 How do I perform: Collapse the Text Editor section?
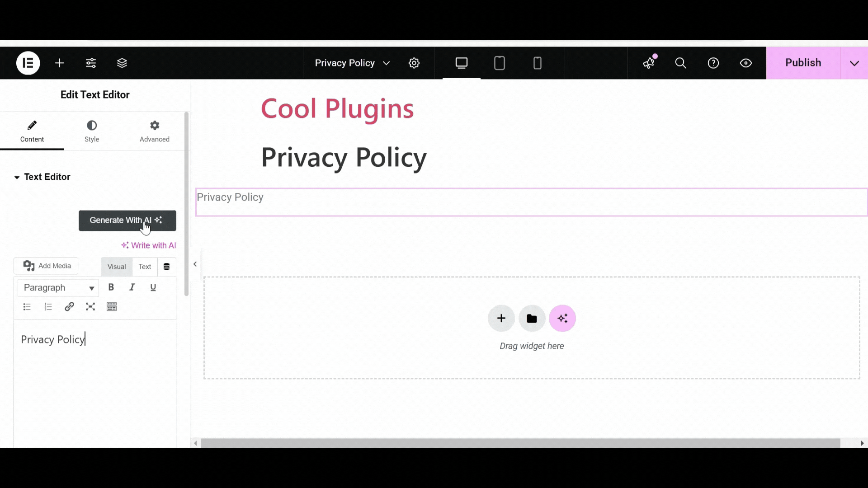pyautogui.click(x=42, y=177)
